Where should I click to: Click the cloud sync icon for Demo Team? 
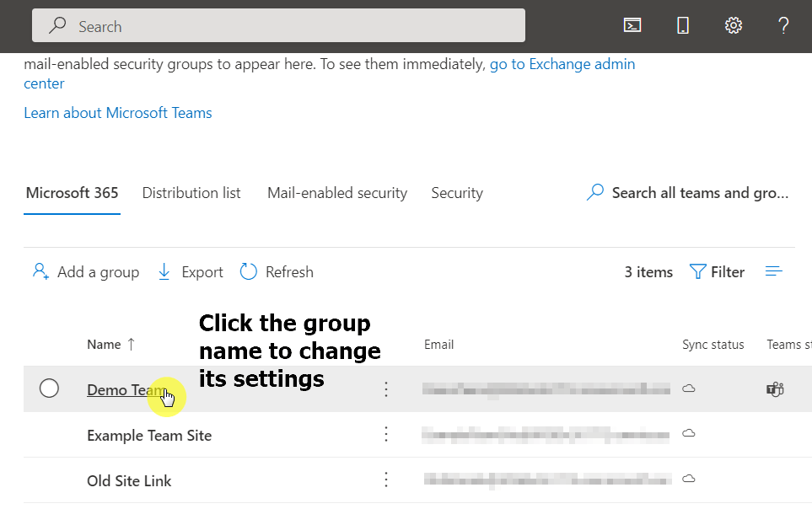click(x=688, y=388)
